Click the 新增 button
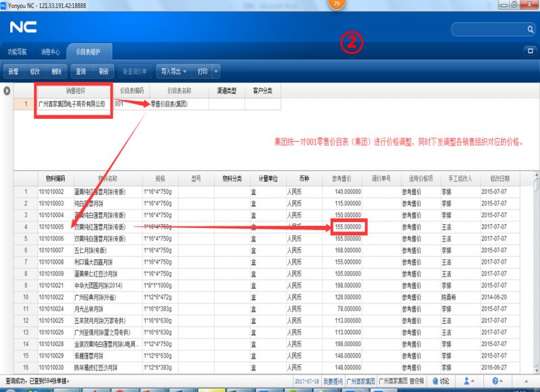Screen dimensions: 540x392 coord(13,72)
